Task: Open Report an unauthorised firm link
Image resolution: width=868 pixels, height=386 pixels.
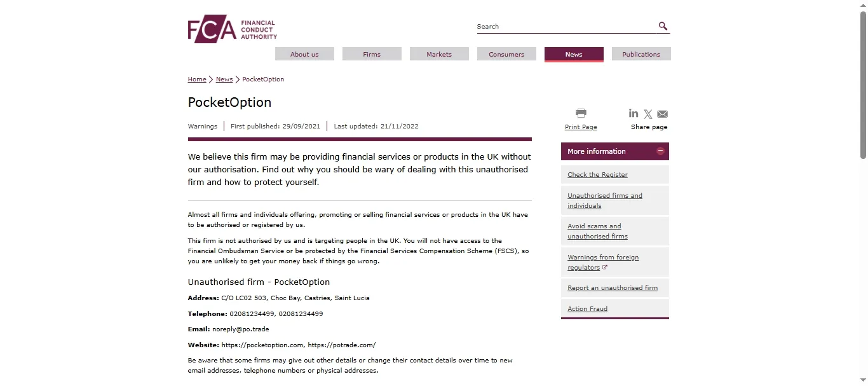Action: [613, 288]
